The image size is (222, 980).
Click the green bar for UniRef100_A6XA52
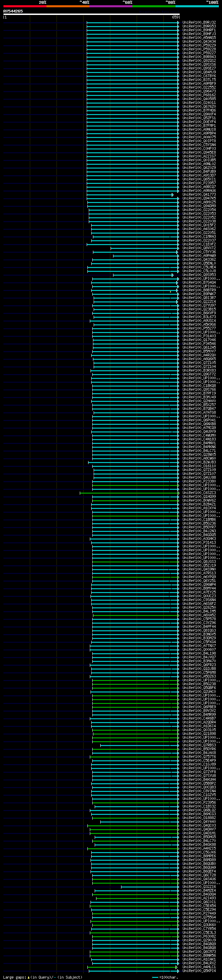(136, 616)
